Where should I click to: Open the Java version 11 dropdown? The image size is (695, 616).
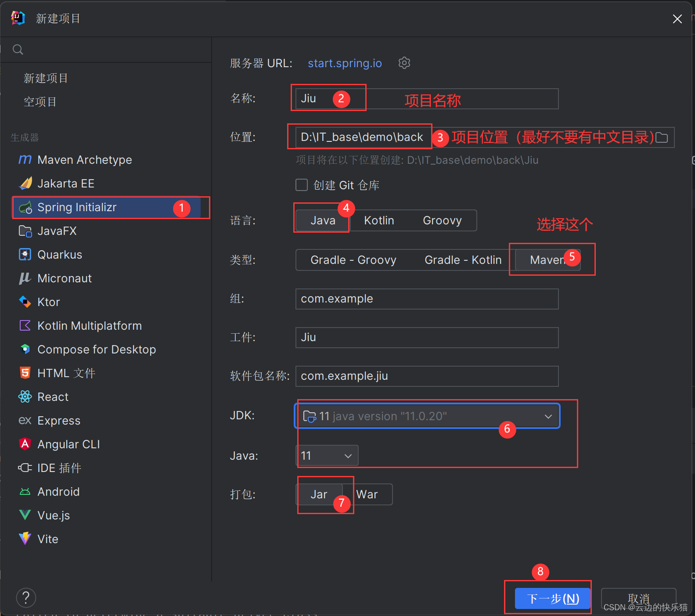pyautogui.click(x=327, y=455)
